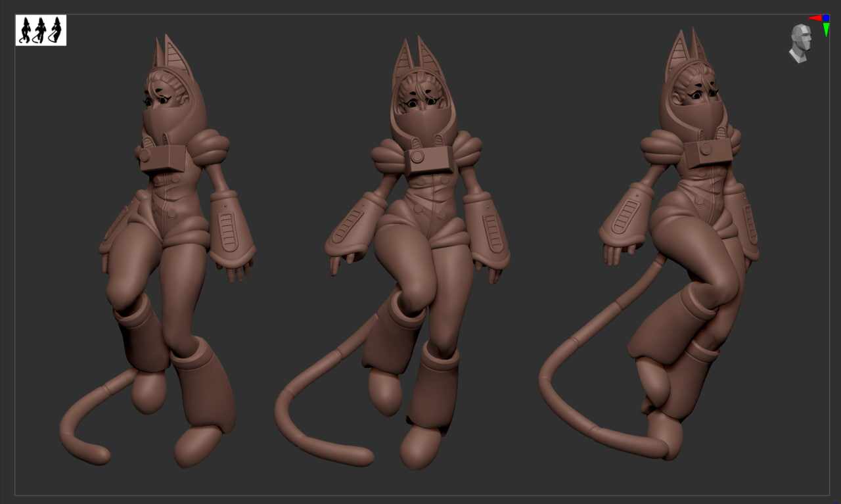841x504 pixels.
Task: Click the head-shaped camera orientation gizmo
Action: (800, 43)
